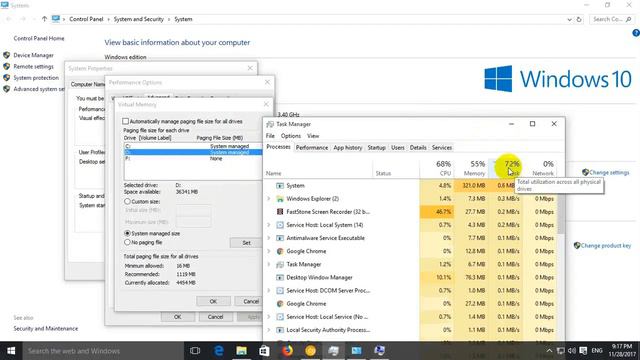Select drive C: in paging file list
The image size is (640, 360).
pos(193,146)
